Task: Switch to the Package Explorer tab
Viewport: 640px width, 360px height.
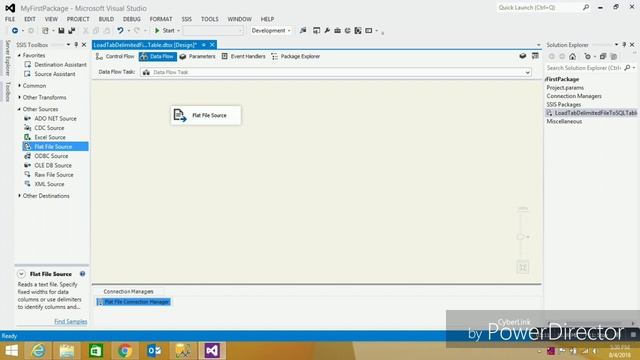Action: tap(296, 56)
